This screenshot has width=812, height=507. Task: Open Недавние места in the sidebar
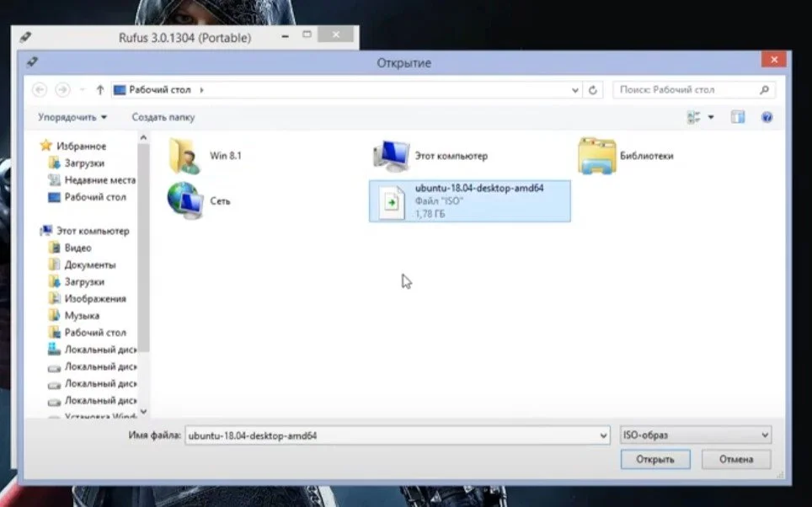point(100,180)
